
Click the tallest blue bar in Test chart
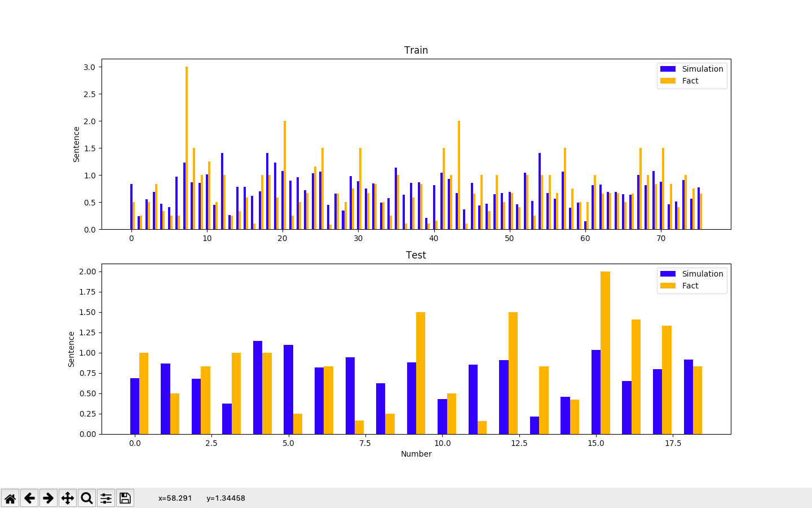(x=258, y=387)
